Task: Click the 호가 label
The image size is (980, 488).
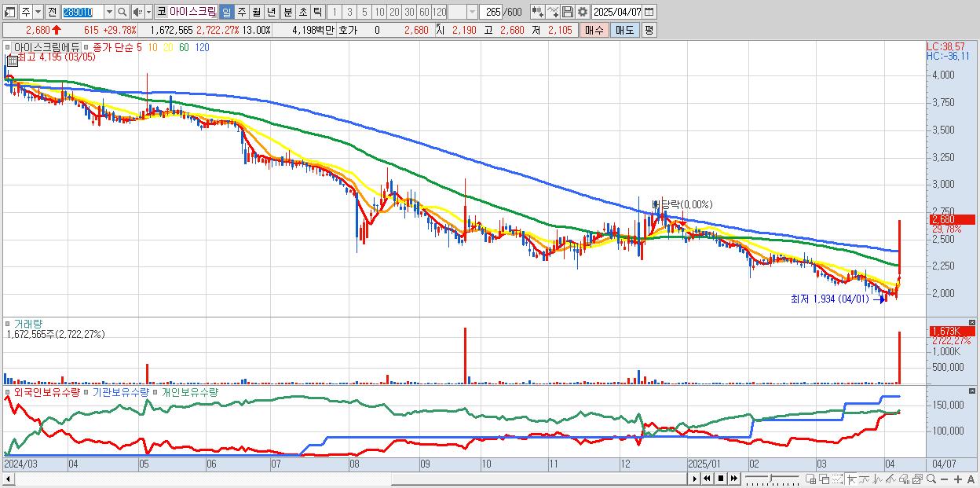Action: tap(348, 30)
